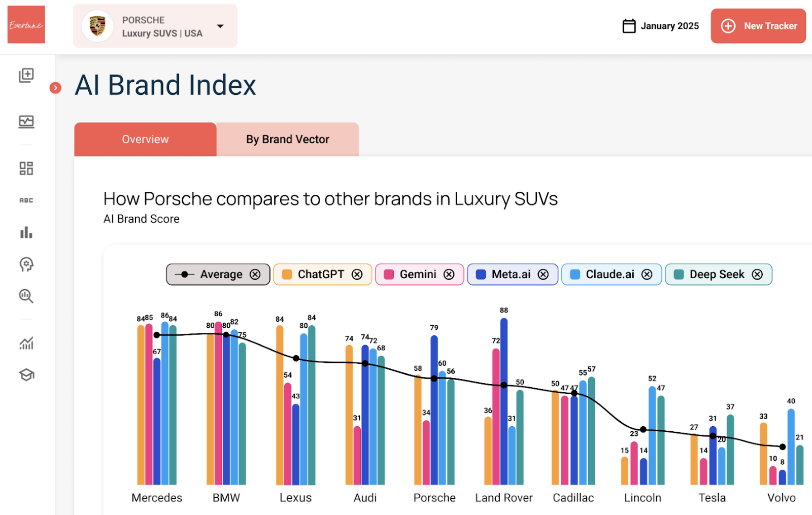Open the bar chart sidebar icon

coord(26,232)
